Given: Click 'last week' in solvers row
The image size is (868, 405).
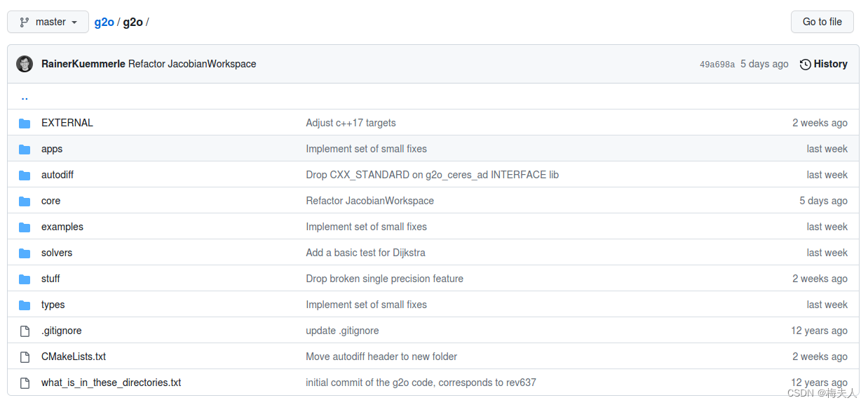Looking at the screenshot, I should pos(827,253).
